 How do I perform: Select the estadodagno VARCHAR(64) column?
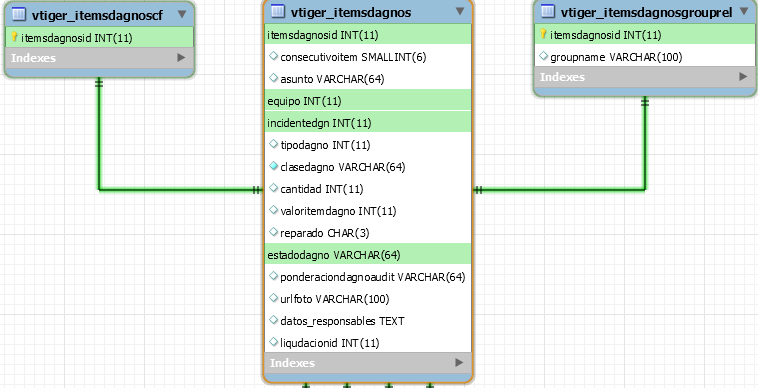coord(367,254)
